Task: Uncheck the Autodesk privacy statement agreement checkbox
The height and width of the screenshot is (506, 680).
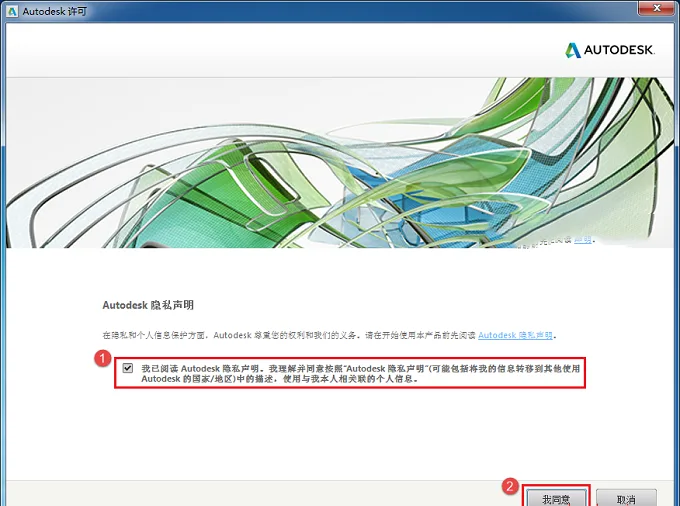Action: (x=128, y=368)
